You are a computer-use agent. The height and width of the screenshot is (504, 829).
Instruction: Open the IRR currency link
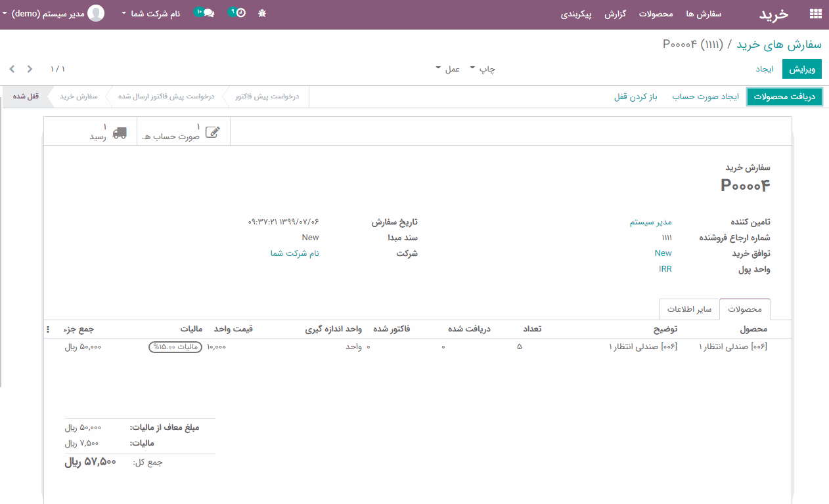(665, 269)
